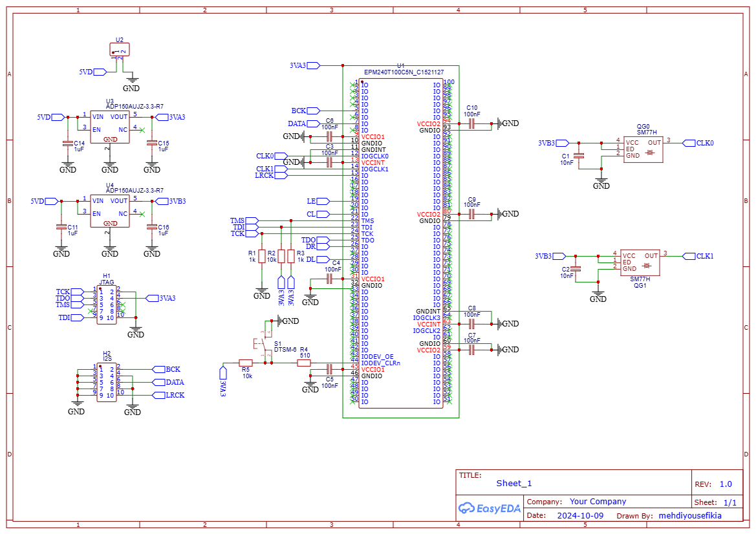Select resistor R5 10k symbol
This screenshot has width=756, height=534.
coord(245,363)
